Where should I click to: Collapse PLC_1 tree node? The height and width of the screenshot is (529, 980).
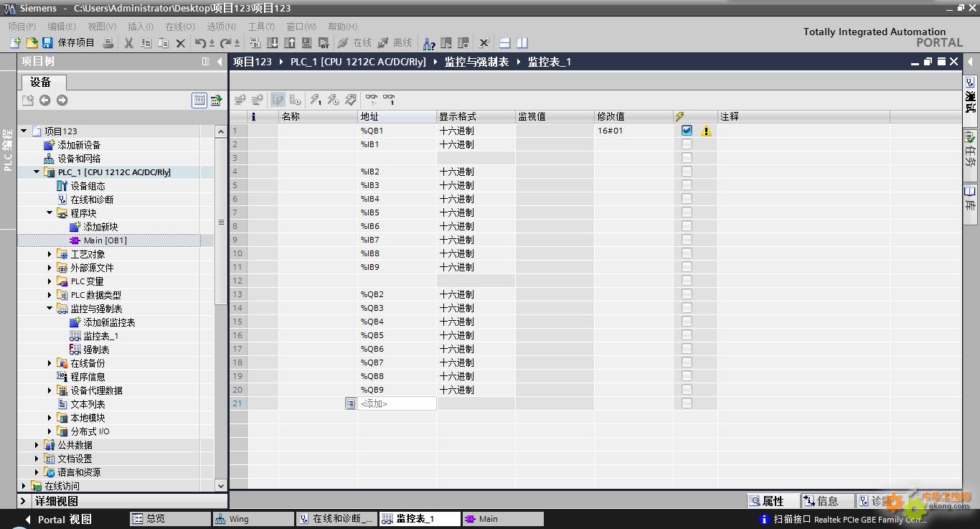click(37, 172)
